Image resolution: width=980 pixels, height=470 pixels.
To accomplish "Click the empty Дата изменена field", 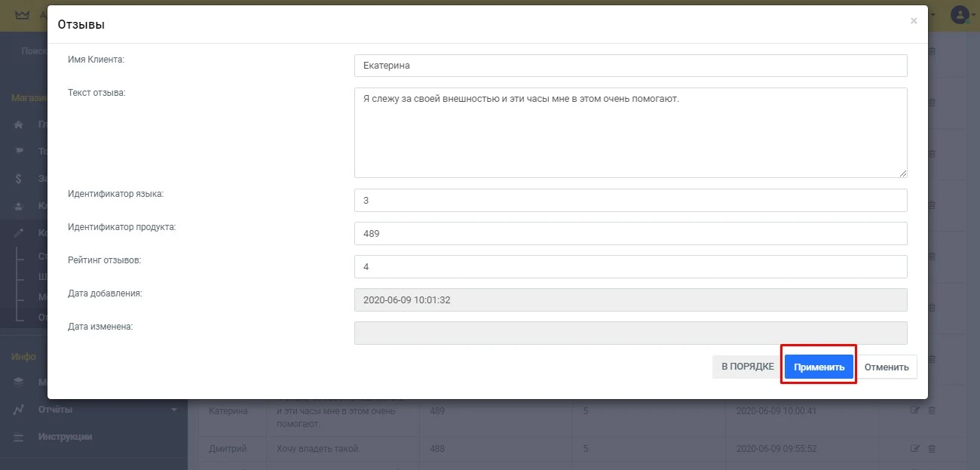I will tap(630, 333).
